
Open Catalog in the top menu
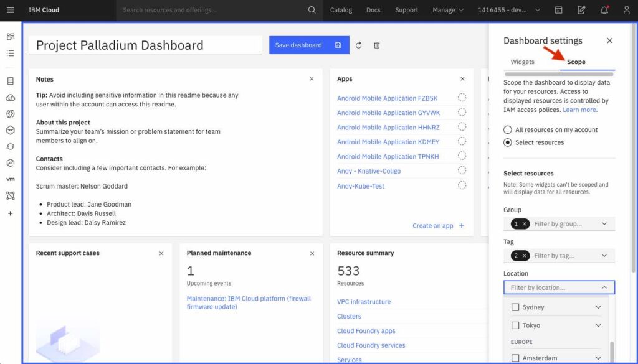click(x=341, y=10)
